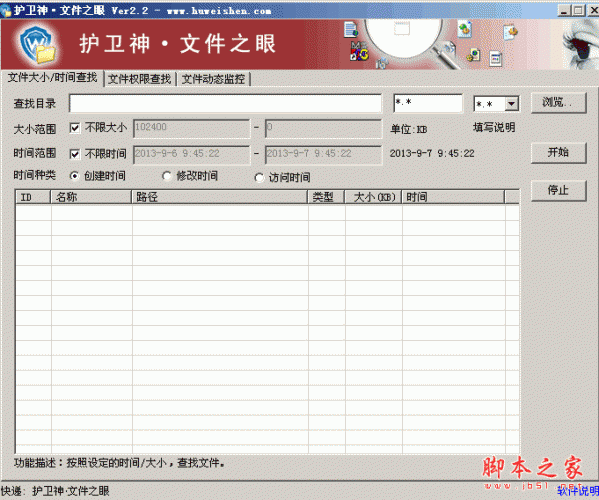Click the maximum size field showing 0
This screenshot has height=500, width=599.
pos(324,128)
